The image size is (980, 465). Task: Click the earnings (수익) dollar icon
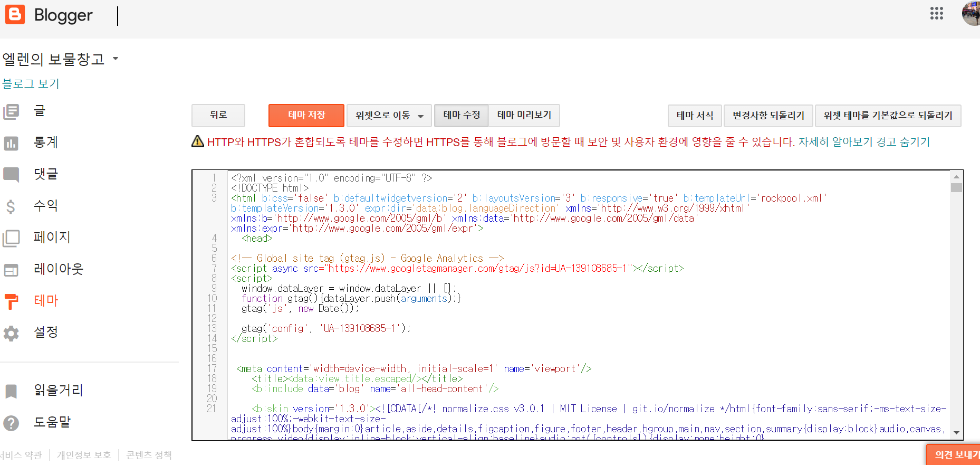11,206
